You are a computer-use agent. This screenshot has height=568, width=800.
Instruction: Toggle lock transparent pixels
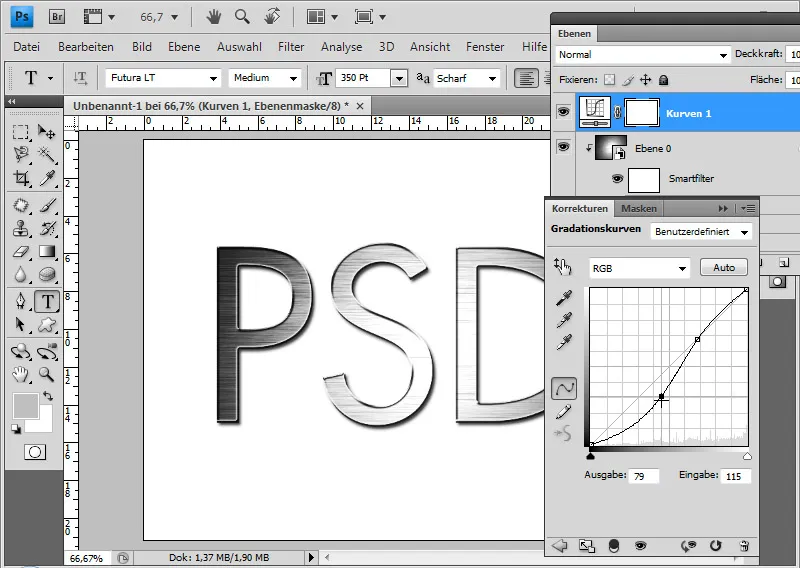point(609,80)
